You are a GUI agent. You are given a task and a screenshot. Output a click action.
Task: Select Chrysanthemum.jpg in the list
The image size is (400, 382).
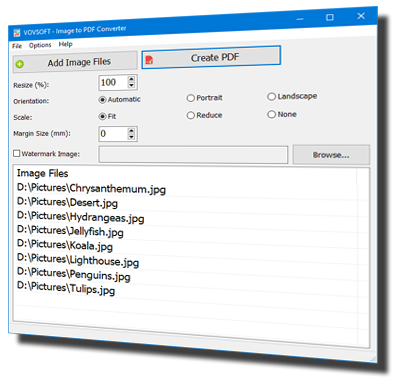(91, 189)
